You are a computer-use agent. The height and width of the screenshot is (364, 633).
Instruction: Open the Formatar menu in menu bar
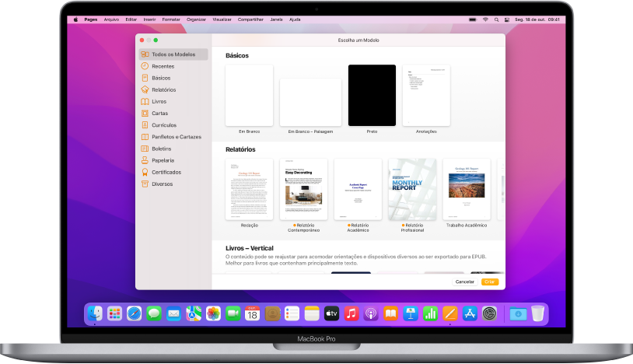point(170,19)
